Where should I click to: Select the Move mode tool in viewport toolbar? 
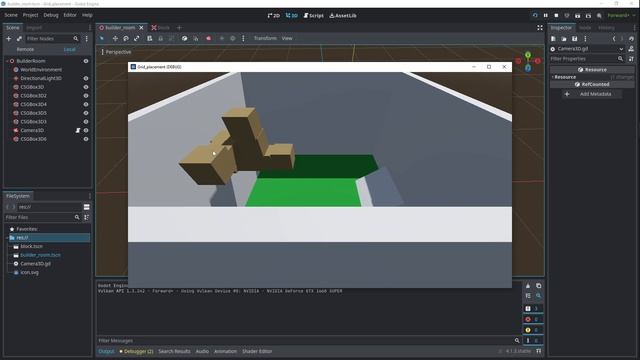coord(115,38)
